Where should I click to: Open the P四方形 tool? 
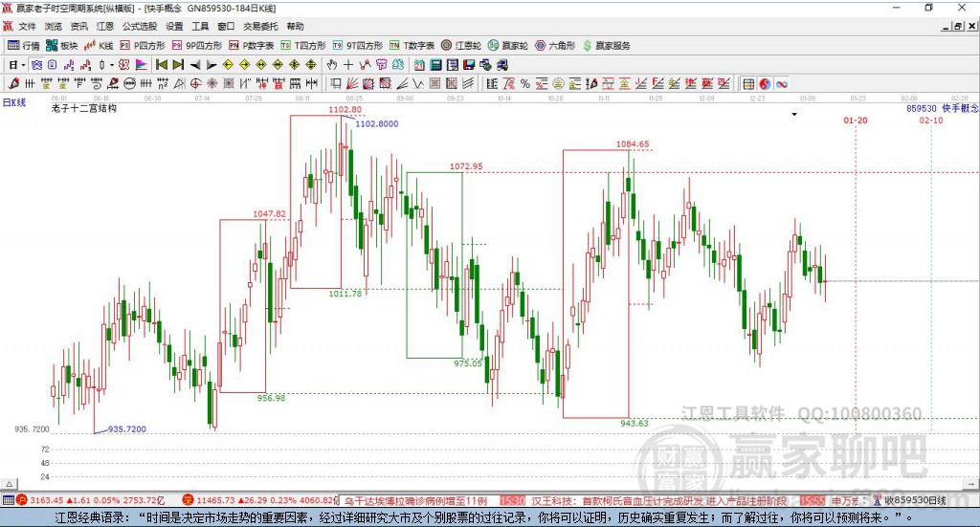tap(143, 46)
